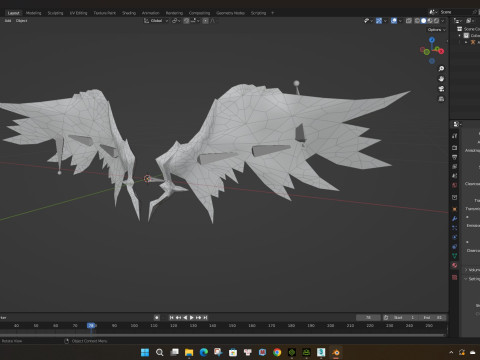Open the Tool properties tab
The width and height of the screenshot is (480, 360).
pyautogui.click(x=455, y=136)
